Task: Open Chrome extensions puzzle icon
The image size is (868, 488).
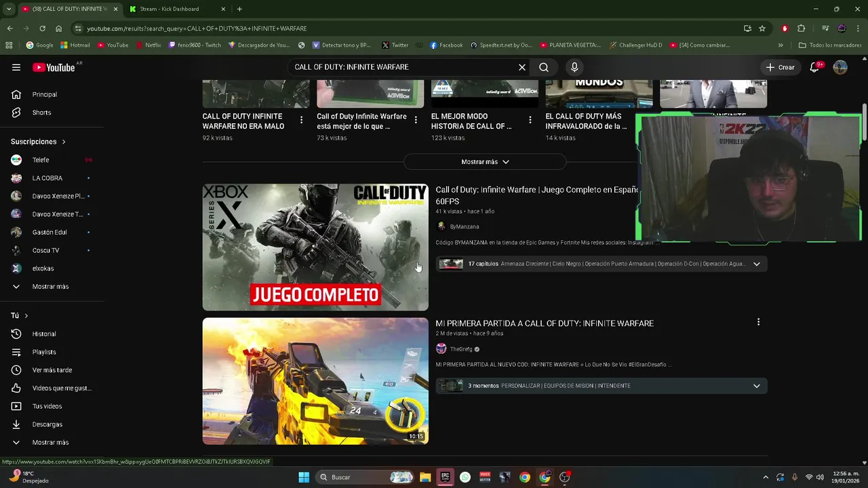Action: click(802, 28)
